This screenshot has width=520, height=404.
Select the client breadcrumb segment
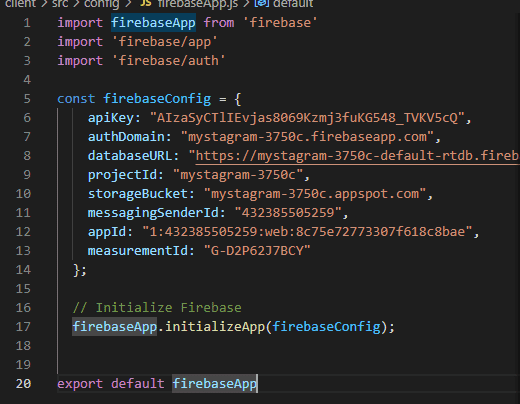tap(20, 3)
